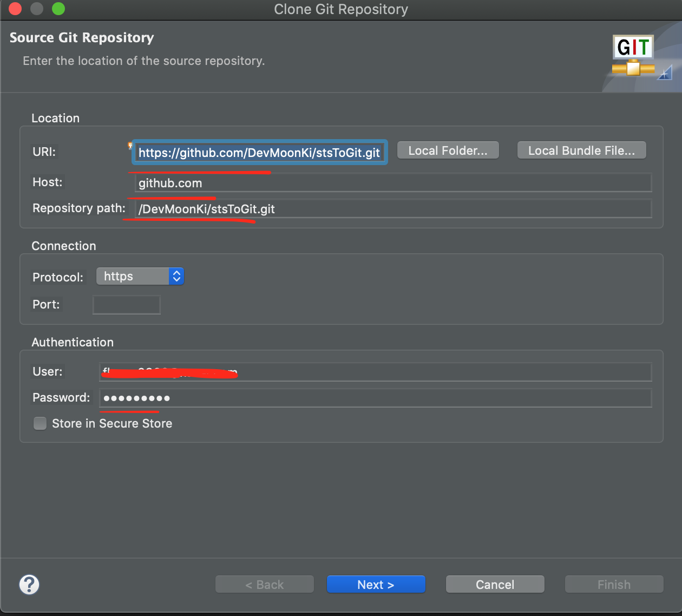The width and height of the screenshot is (682, 616).
Task: Click the Repository path: label
Action: tap(79, 208)
